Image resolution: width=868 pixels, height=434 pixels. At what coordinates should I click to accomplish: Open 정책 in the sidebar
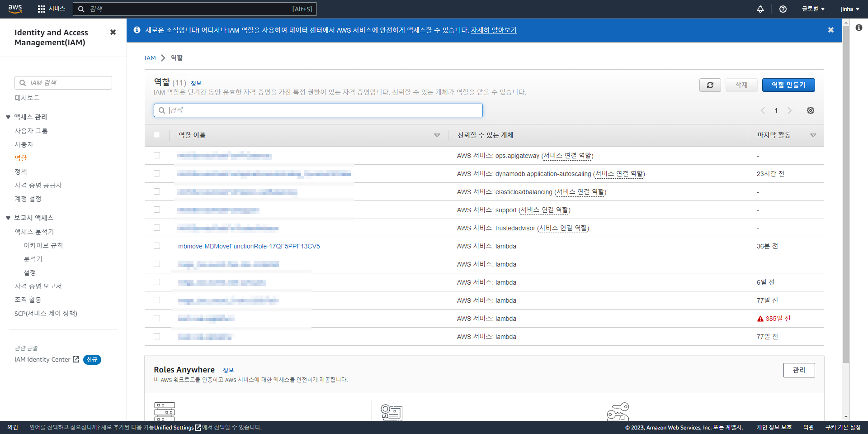tap(21, 172)
